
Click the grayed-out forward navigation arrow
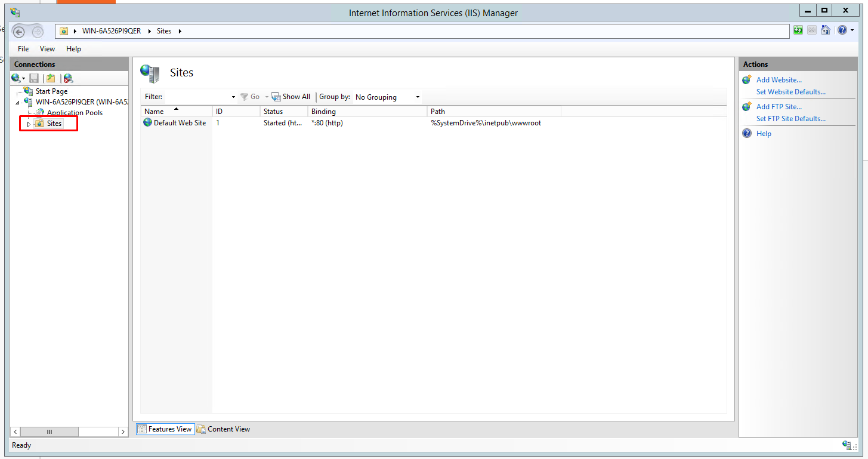coord(37,32)
